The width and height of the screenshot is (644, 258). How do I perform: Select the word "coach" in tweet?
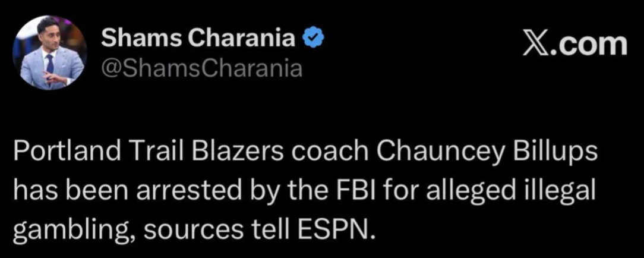click(329, 152)
